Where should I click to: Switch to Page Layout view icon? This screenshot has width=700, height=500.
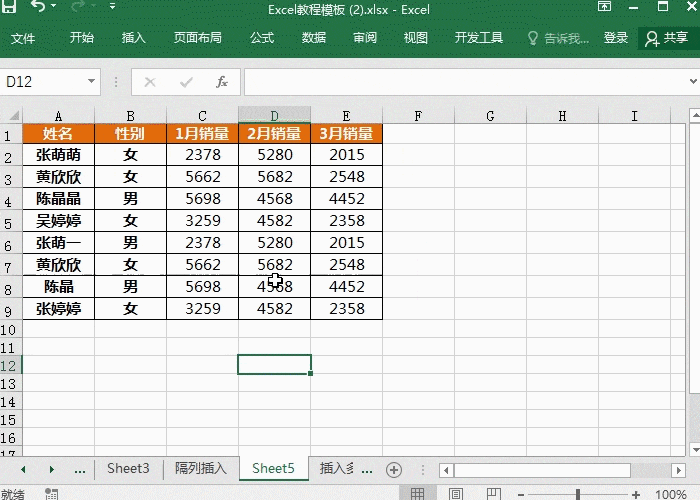(455, 493)
